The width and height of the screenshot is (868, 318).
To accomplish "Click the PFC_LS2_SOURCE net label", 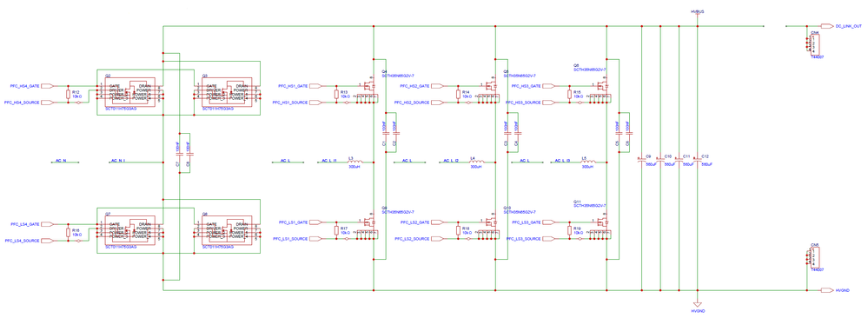I will pyautogui.click(x=412, y=239).
